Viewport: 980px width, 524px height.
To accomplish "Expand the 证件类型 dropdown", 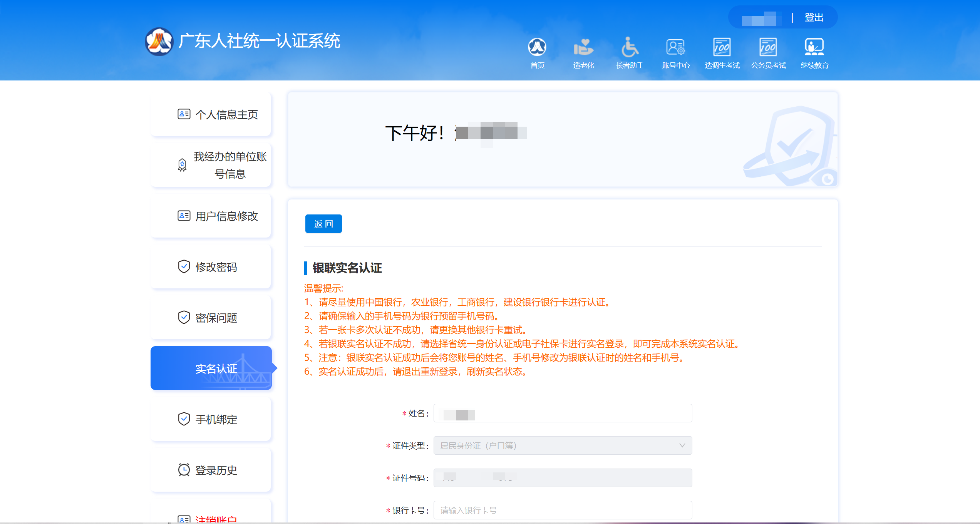I will pyautogui.click(x=562, y=445).
